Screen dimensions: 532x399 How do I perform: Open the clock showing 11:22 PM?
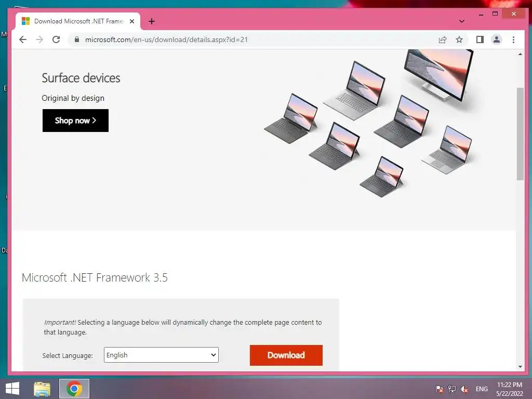pos(509,389)
